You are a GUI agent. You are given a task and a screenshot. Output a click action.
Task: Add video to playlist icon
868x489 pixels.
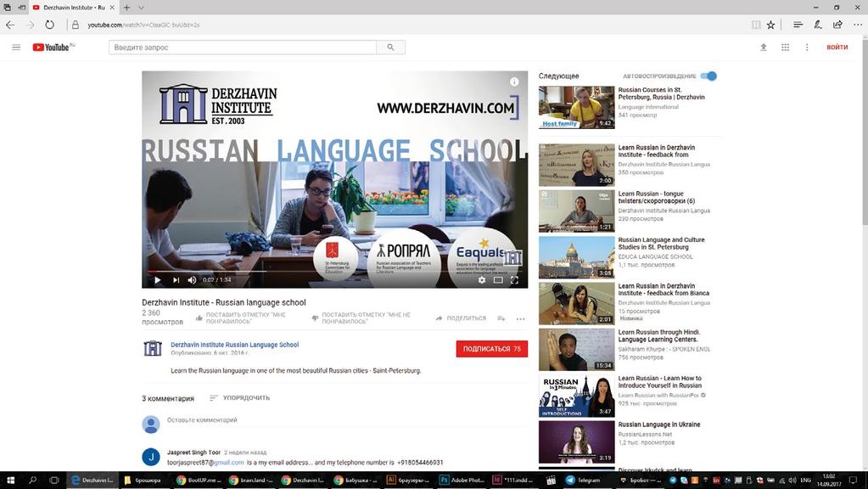pyautogui.click(x=501, y=318)
